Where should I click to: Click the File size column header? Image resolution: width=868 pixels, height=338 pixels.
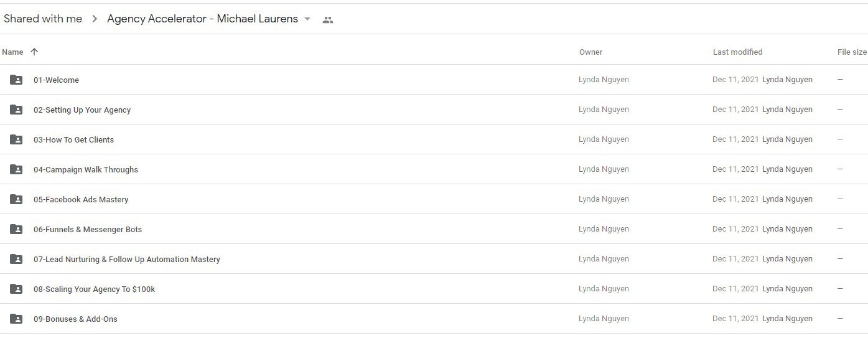852,52
